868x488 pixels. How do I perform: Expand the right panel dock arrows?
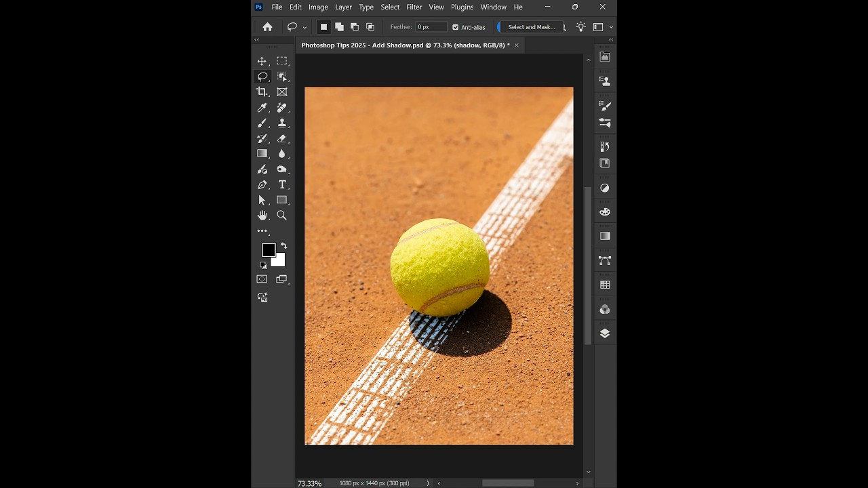(x=611, y=40)
